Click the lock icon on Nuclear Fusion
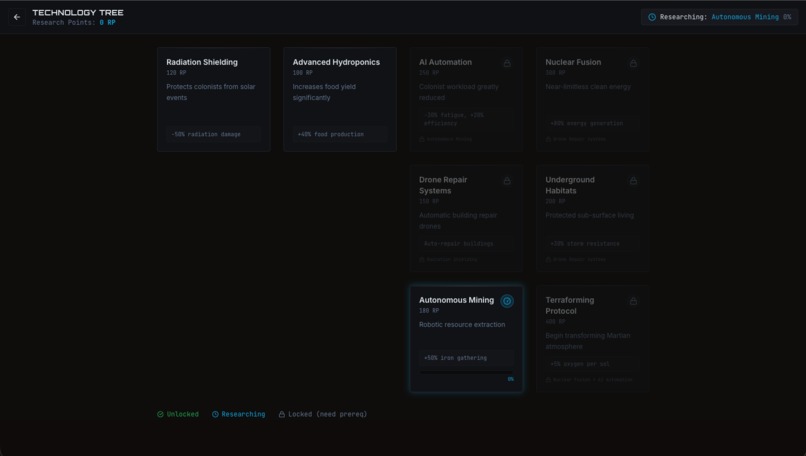Screen dimensions: 806x456 (633, 63)
